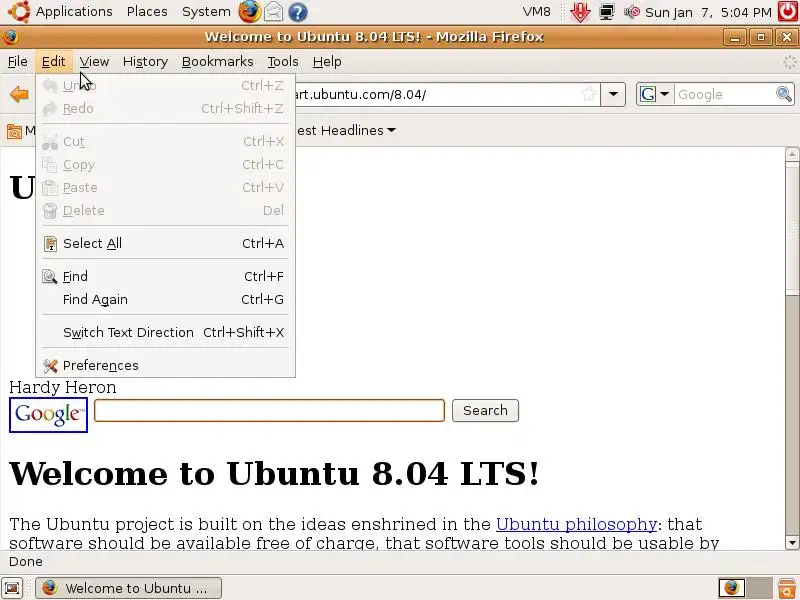Click the blue Help question mark icon
Image resolution: width=800 pixels, height=600 pixels.
[297, 12]
